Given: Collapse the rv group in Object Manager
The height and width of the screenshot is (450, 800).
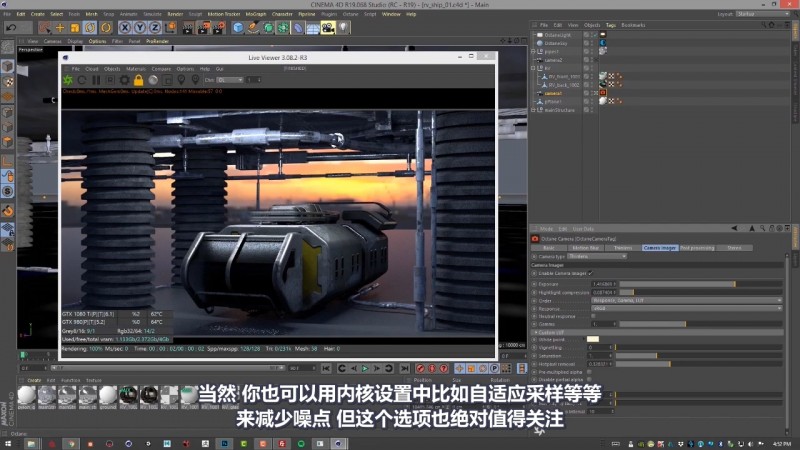Looking at the screenshot, I should tap(533, 68).
